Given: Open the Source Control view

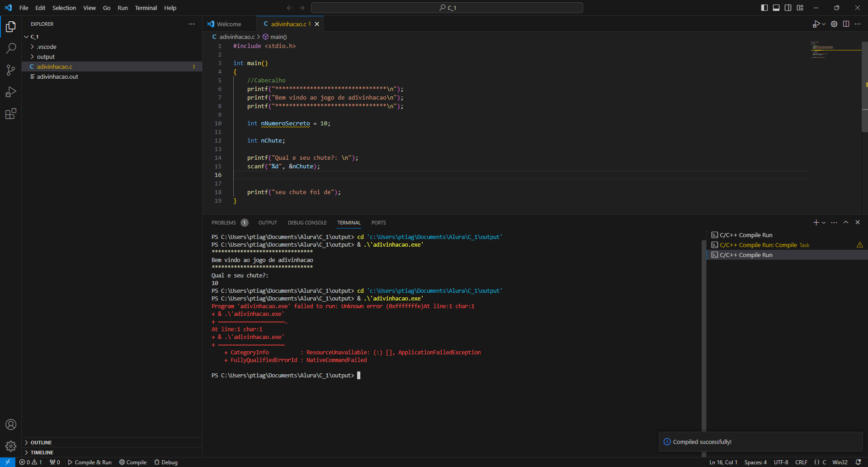Looking at the screenshot, I should 11,70.
